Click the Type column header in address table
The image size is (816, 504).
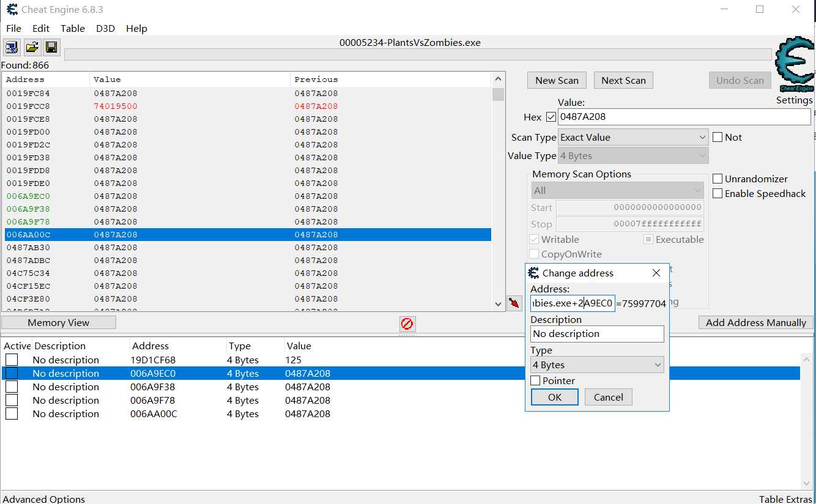click(x=254, y=346)
